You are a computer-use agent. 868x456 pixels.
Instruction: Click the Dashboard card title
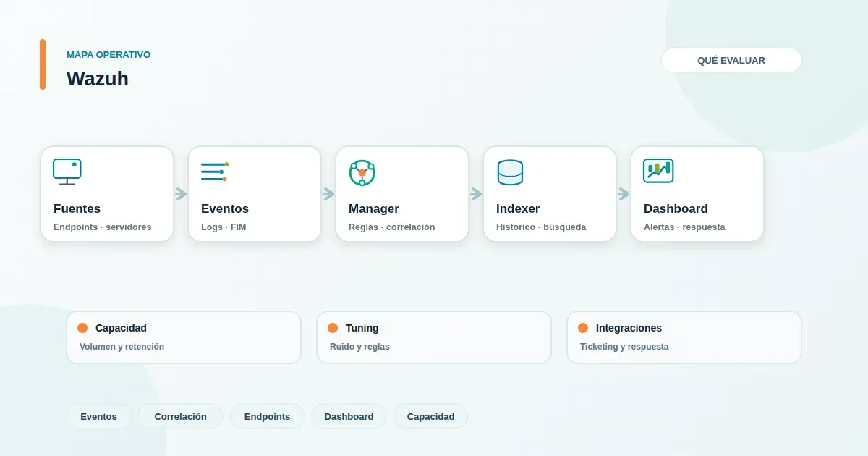pos(676,208)
